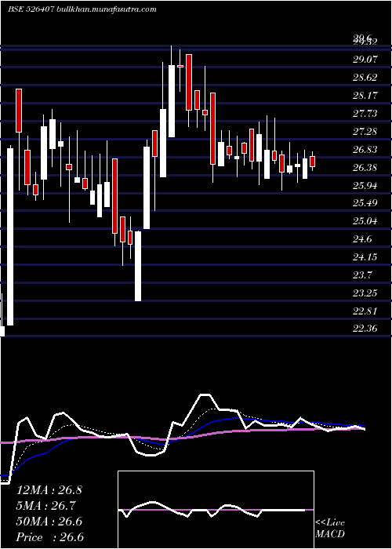Select the 28.17 price axis label

[365, 95]
